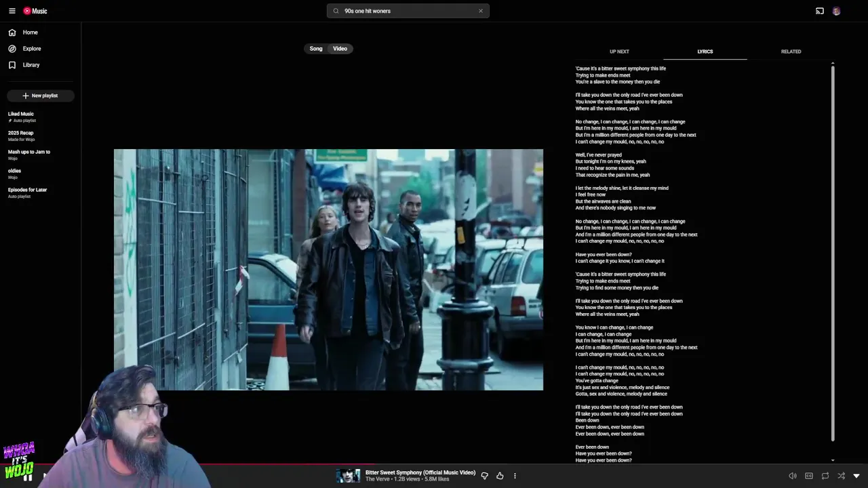
Task: Click the Bitter Sweet Symphony album thumbnail
Action: click(x=349, y=476)
